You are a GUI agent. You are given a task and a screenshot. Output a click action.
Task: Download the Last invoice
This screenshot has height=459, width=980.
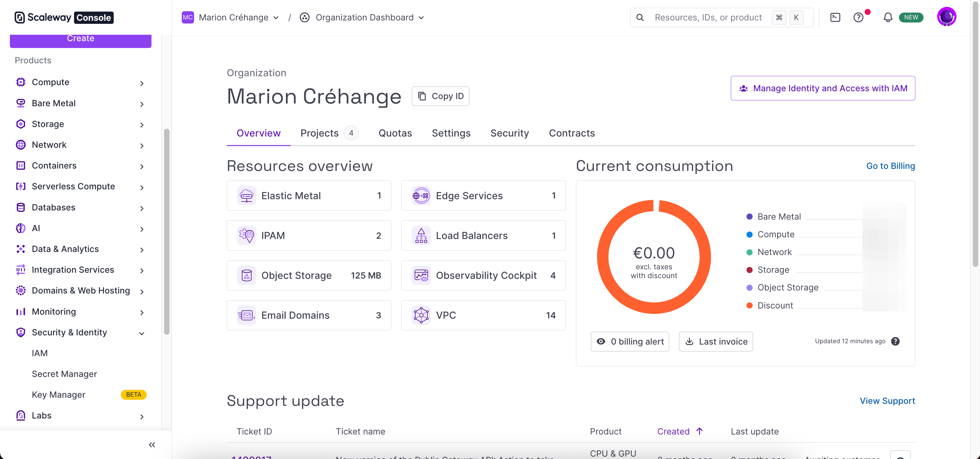(716, 342)
